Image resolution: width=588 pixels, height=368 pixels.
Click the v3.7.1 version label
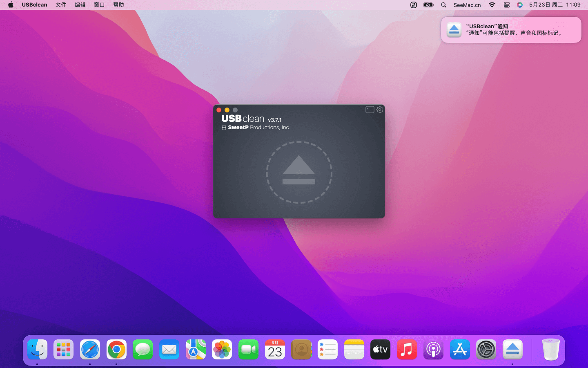274,120
